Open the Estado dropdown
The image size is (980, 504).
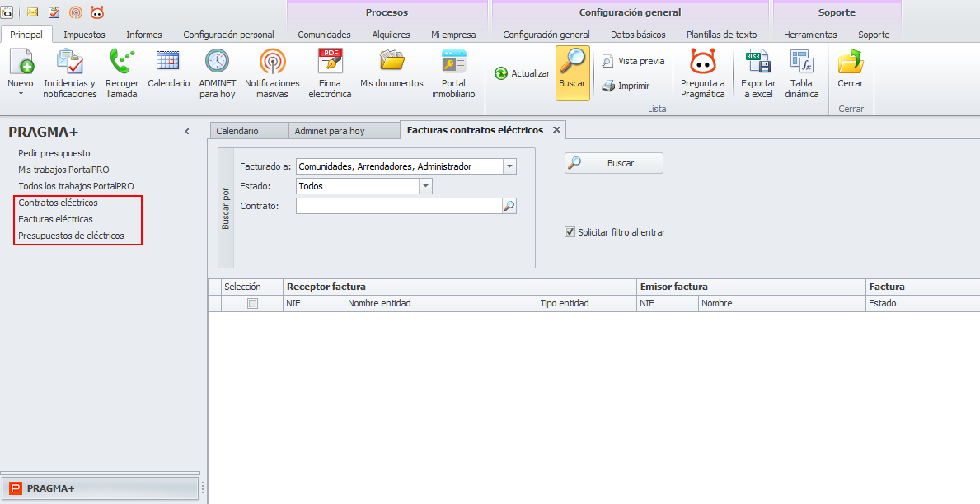click(x=425, y=186)
